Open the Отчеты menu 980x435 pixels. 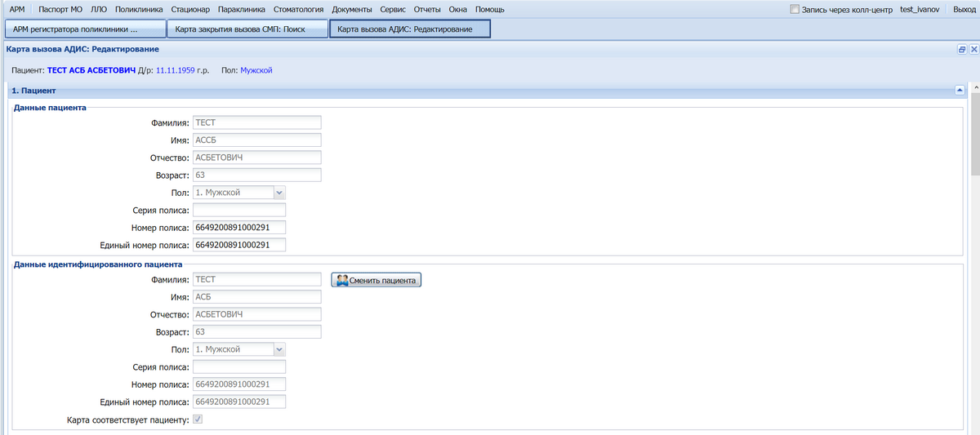[427, 10]
